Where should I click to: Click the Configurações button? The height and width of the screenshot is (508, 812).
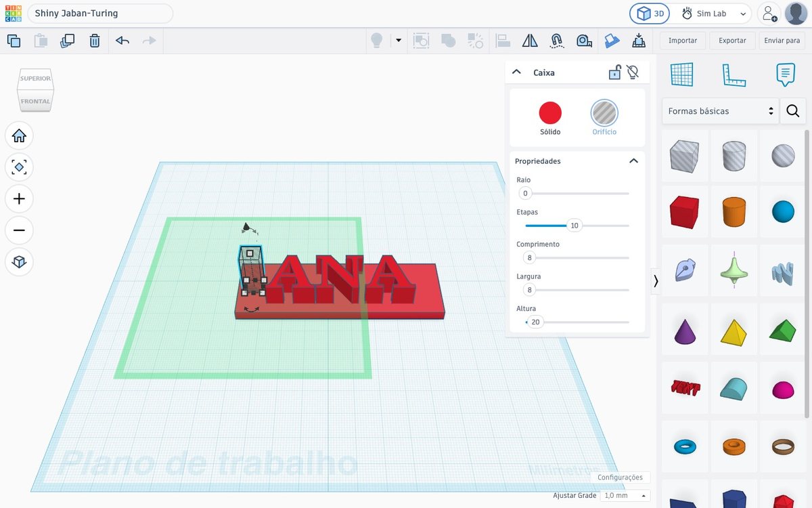621,478
